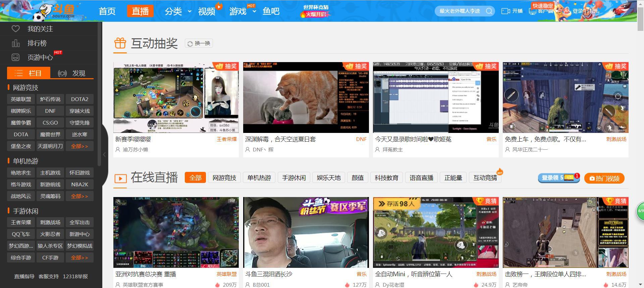644x288 pixels.
Task: Go to 首页 in top navigation
Action: coord(107,11)
